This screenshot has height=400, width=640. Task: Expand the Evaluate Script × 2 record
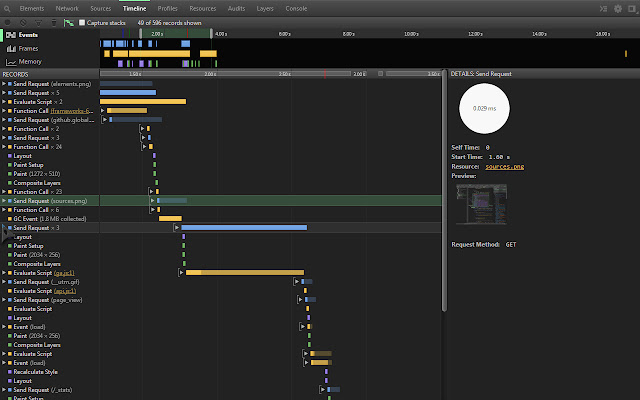click(x=4, y=101)
